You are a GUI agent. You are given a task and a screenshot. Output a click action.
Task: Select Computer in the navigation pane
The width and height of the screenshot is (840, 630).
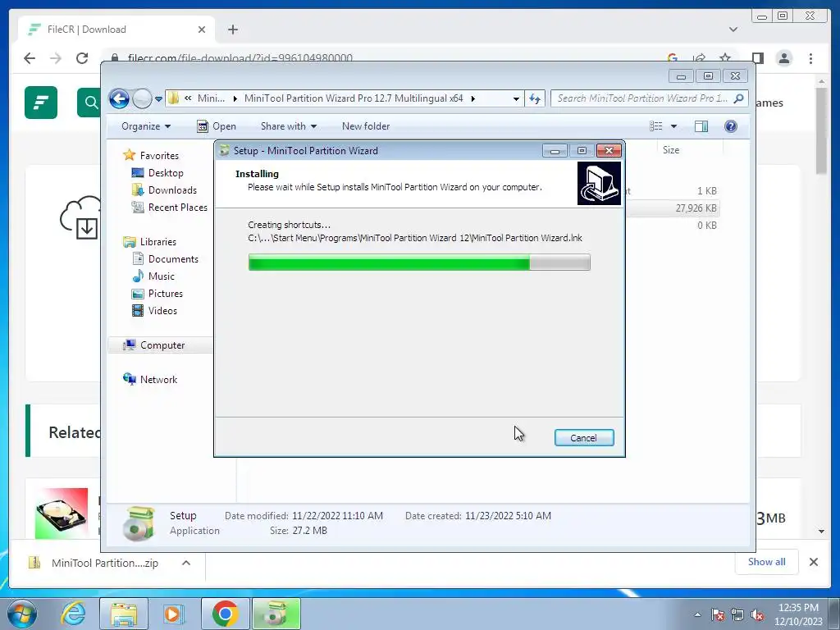click(x=162, y=345)
